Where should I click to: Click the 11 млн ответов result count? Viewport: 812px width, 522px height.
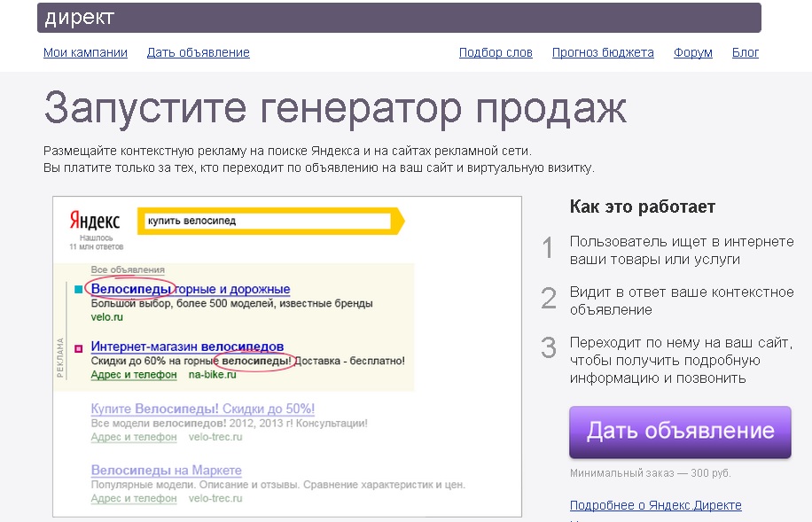point(97,247)
